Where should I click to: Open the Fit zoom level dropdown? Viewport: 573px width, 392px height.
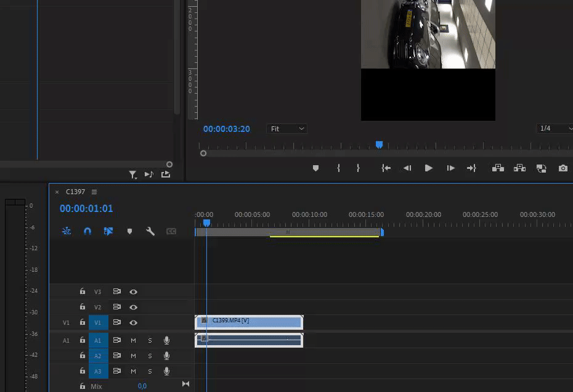(x=287, y=129)
